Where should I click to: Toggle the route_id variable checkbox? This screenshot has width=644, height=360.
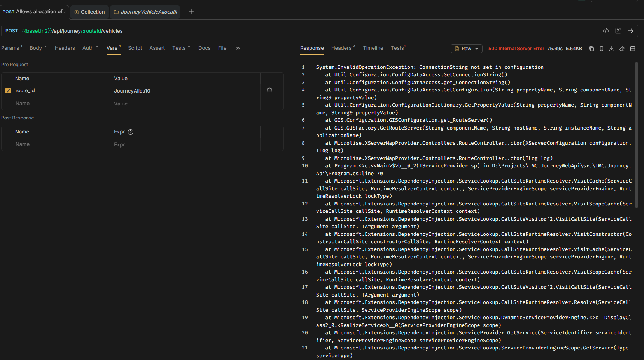[8, 91]
